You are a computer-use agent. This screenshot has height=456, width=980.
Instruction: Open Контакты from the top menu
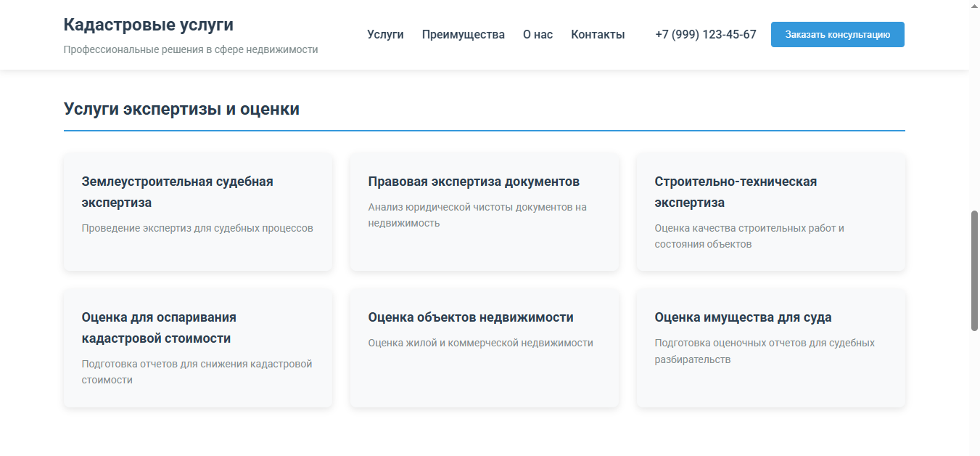(598, 34)
